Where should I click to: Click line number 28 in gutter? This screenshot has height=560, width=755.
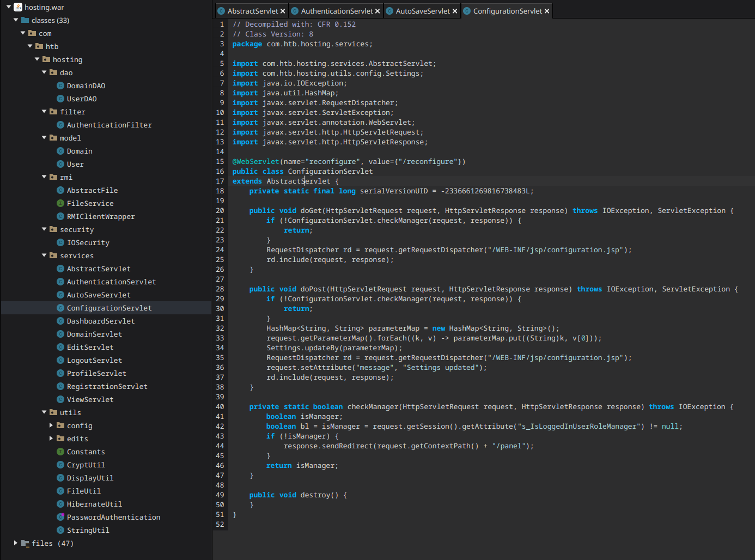click(x=220, y=289)
